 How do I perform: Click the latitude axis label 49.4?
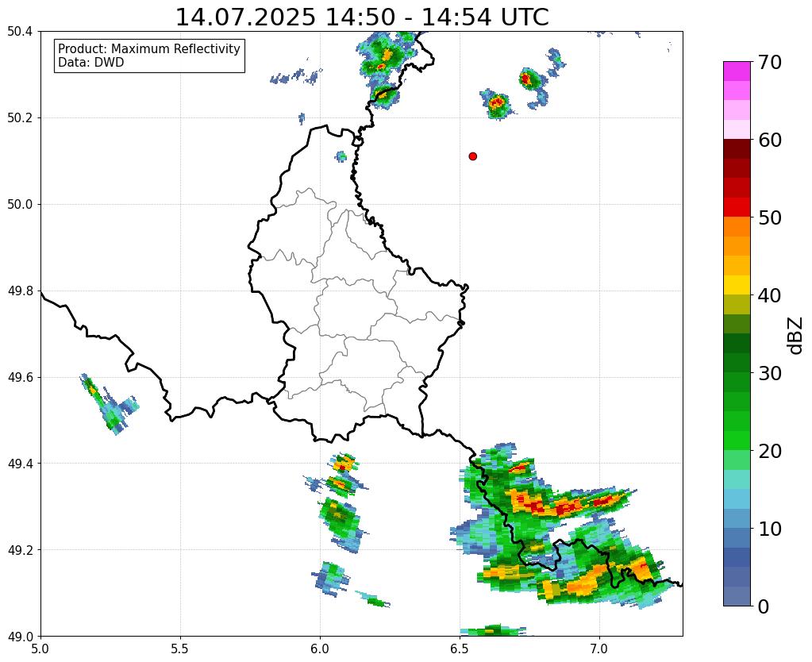(x=20, y=464)
